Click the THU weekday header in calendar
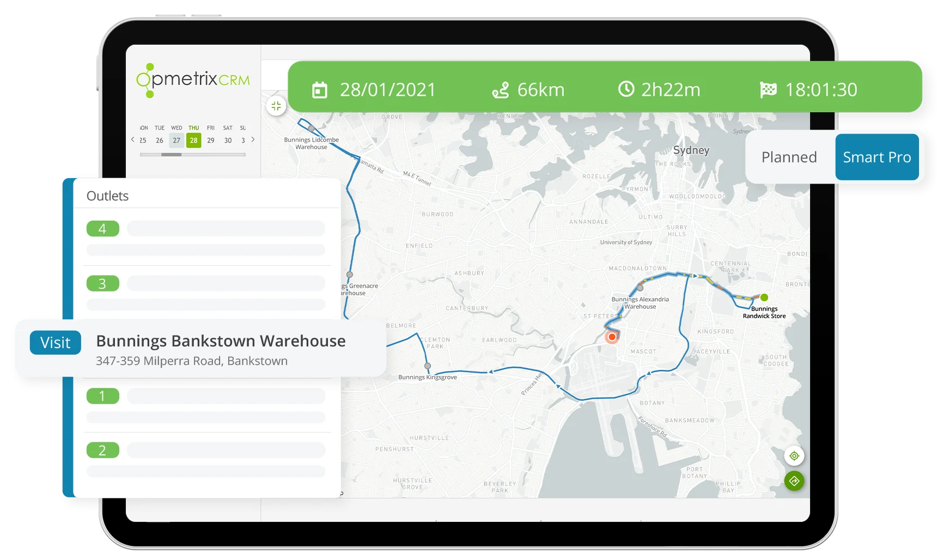937x560 pixels. pos(194,128)
